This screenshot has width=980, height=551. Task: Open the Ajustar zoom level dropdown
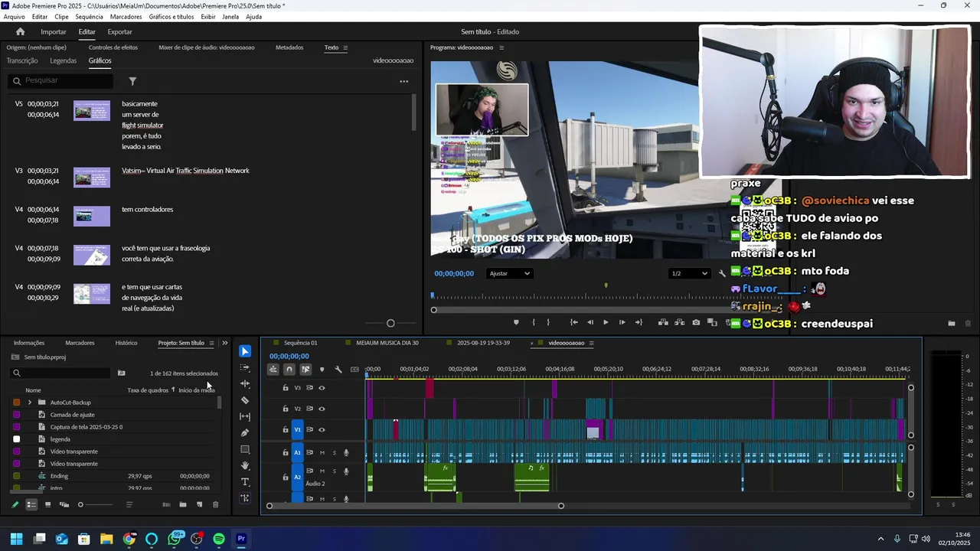[x=510, y=273]
